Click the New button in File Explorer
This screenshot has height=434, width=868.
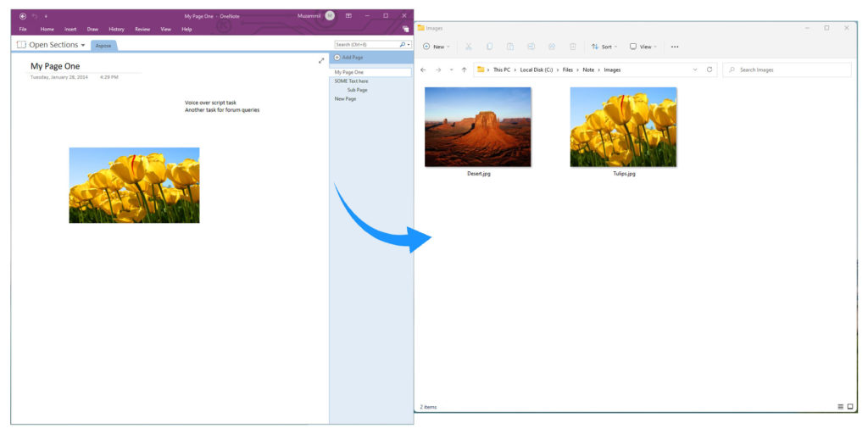pos(437,47)
